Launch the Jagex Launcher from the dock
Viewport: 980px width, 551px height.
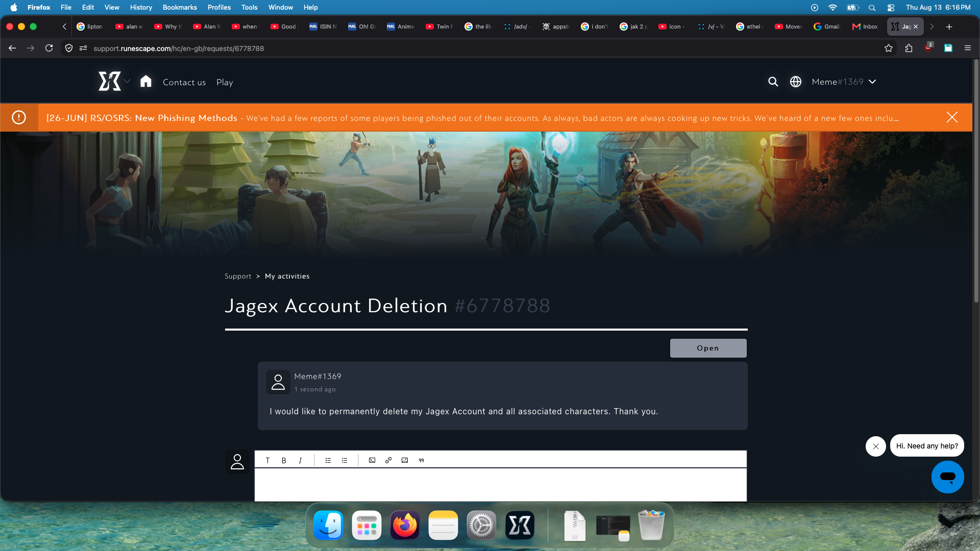pos(520,525)
